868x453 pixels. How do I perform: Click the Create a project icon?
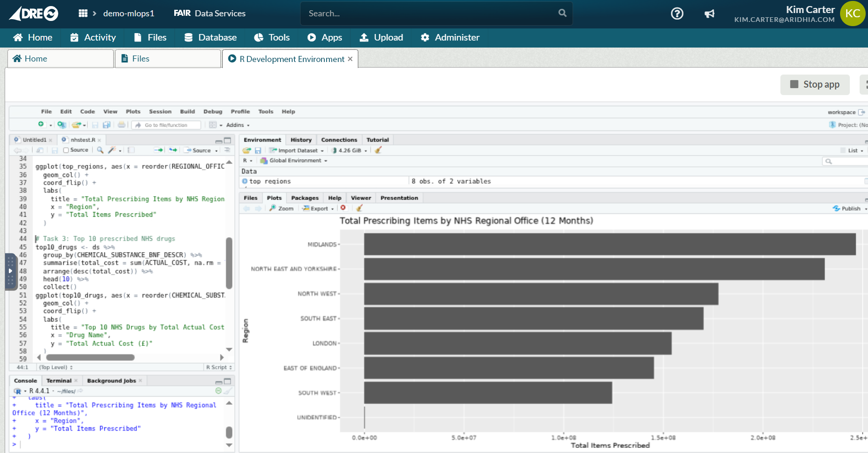(x=62, y=125)
